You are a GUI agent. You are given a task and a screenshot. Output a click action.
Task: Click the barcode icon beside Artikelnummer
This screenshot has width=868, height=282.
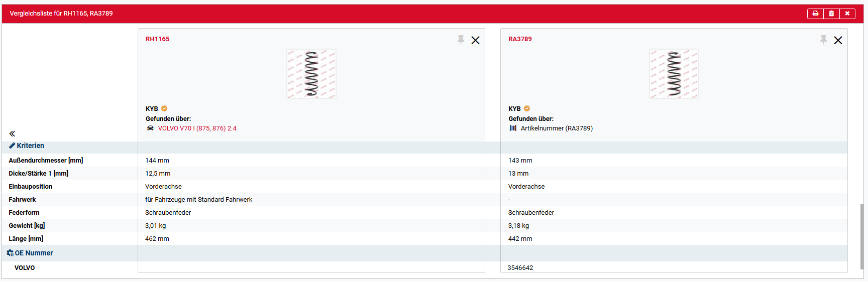tap(513, 128)
